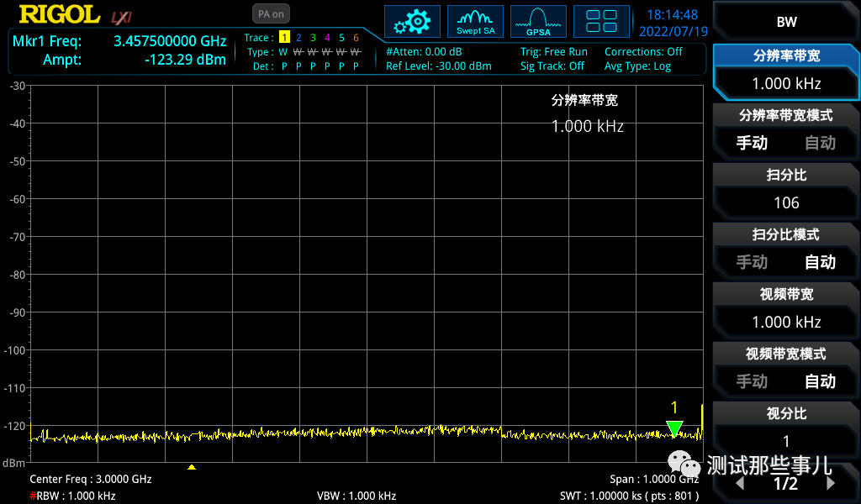Select Trace 2 in the trace bar
Screen dimensions: 861x504
point(298,38)
